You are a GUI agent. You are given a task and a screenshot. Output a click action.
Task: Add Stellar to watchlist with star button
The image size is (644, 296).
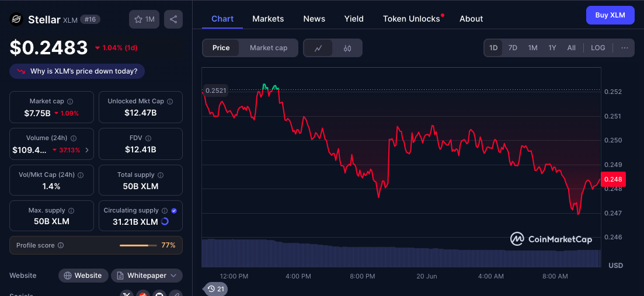[x=144, y=19]
